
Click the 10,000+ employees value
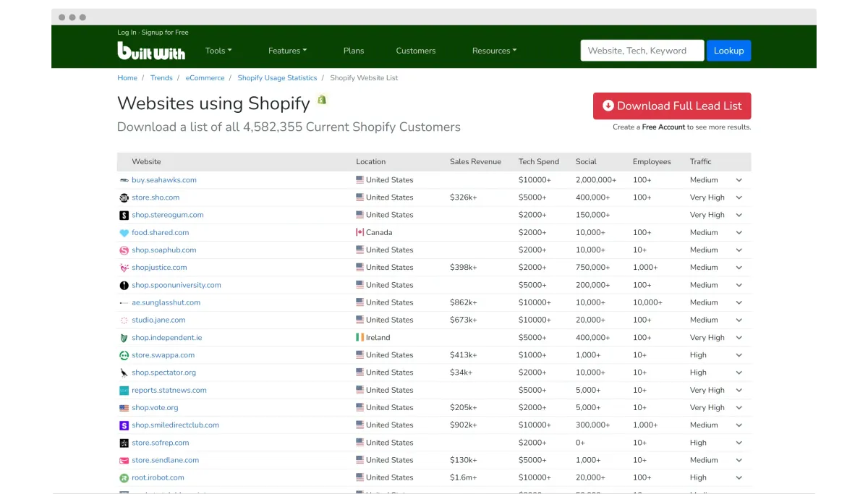click(647, 302)
